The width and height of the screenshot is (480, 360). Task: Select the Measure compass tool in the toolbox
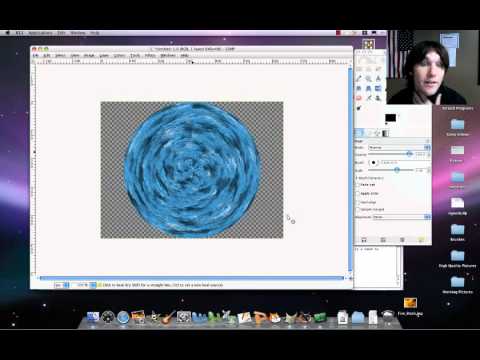[378, 79]
